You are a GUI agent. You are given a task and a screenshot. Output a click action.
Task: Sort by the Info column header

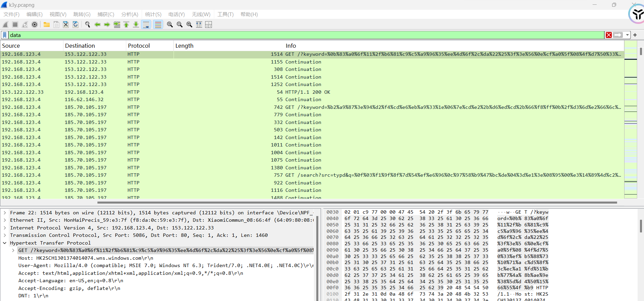pos(454,46)
